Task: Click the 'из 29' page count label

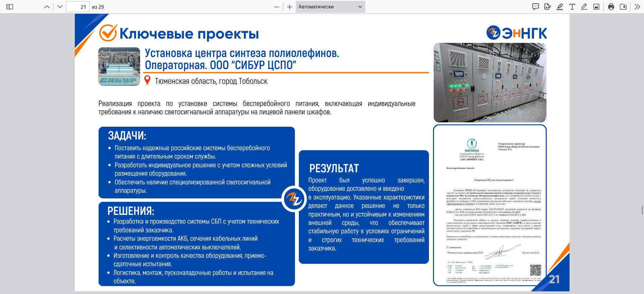Action: (x=98, y=7)
